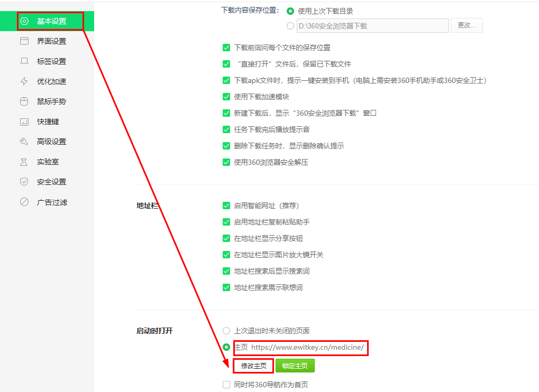This screenshot has height=392, width=539.
Task: Click the D:\360安全浏览器下载 path field
Action: [x=372, y=26]
